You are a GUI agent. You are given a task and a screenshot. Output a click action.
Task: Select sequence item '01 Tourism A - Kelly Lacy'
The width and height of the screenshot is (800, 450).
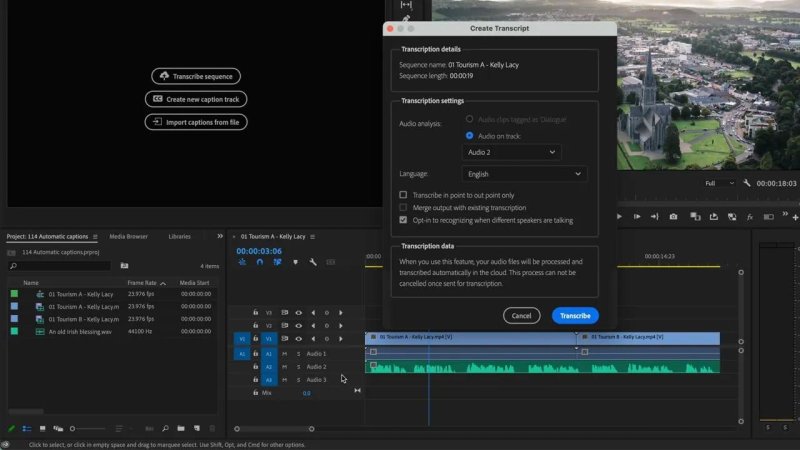(x=81, y=294)
